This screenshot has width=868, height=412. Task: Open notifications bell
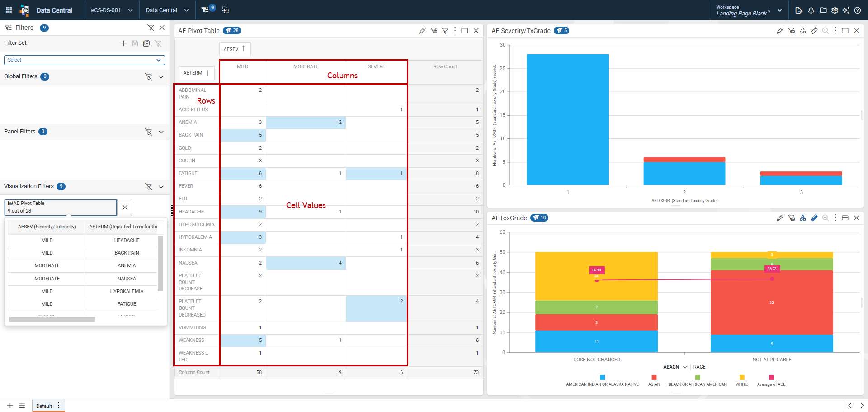coord(811,10)
